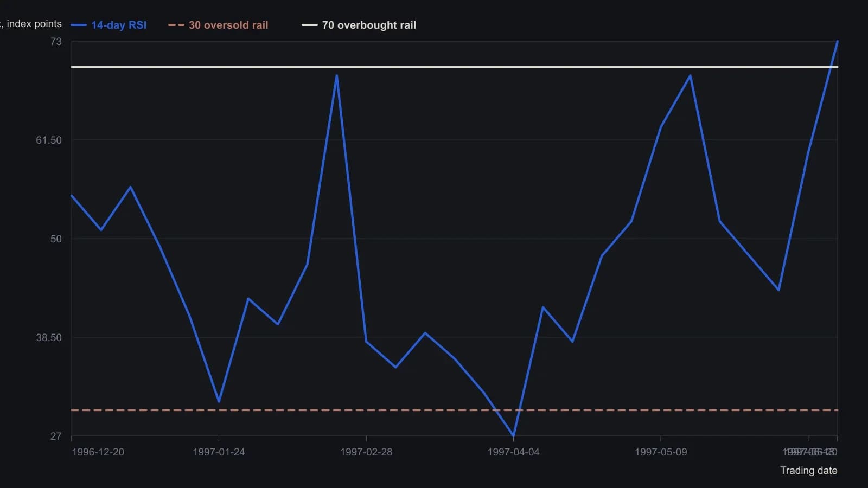Click the y-axis label 38.50

49,337
